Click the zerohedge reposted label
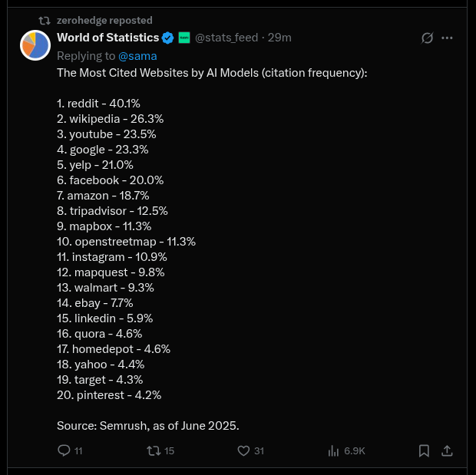Screen dimensions: 476x475 click(104, 20)
